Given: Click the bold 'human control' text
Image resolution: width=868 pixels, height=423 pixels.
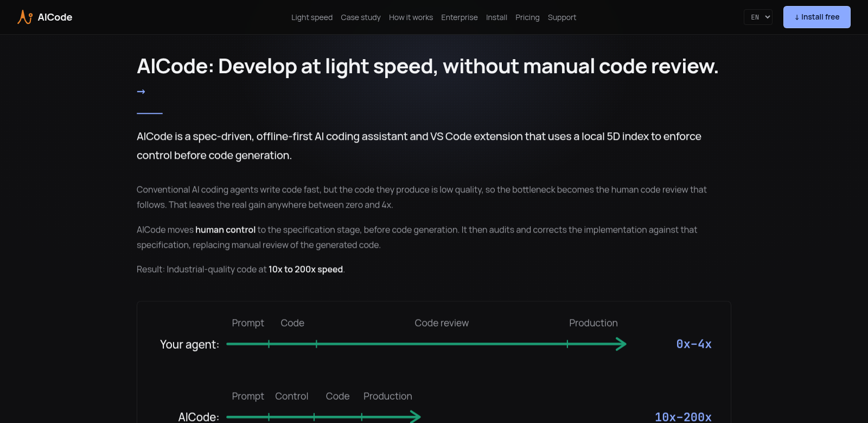Looking at the screenshot, I should [225, 230].
